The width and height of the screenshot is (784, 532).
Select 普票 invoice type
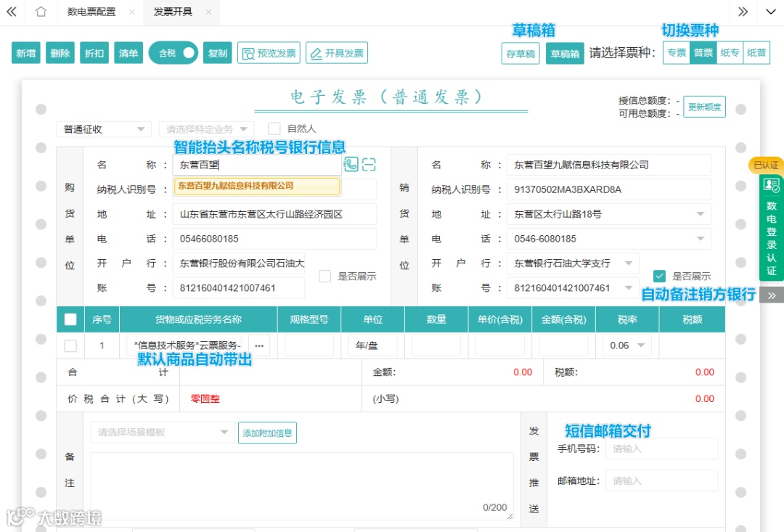coord(703,52)
